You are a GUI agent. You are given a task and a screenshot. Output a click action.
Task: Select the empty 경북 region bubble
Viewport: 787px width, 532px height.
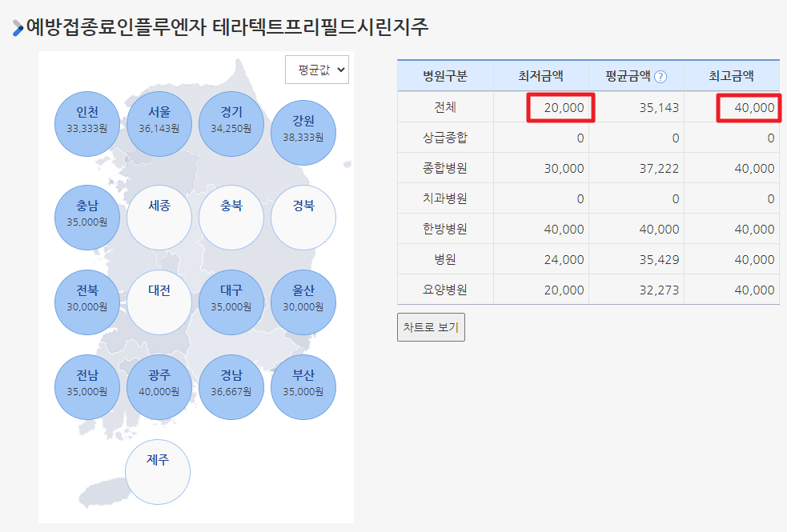(x=303, y=217)
